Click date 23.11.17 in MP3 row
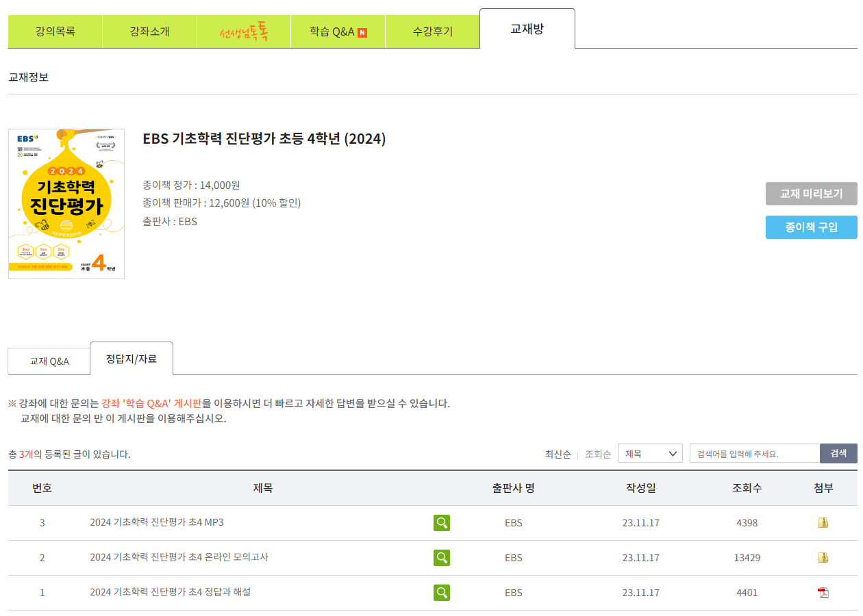 tap(641, 523)
